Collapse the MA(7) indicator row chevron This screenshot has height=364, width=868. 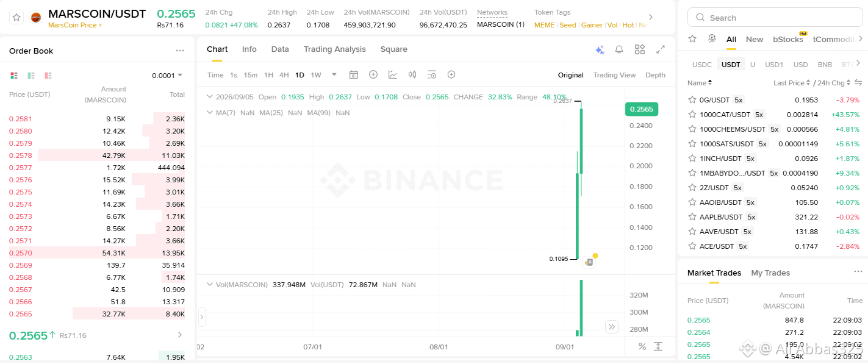point(210,113)
